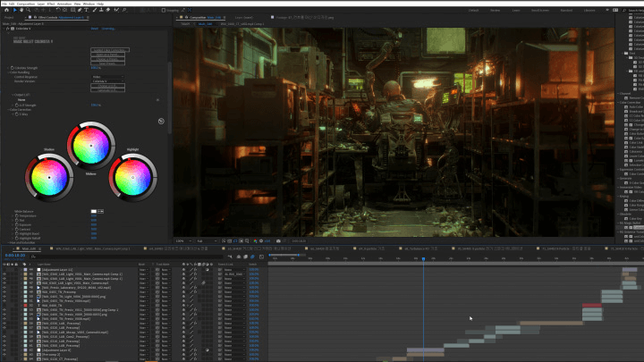Select the Zoom magnifier tool

point(29,10)
